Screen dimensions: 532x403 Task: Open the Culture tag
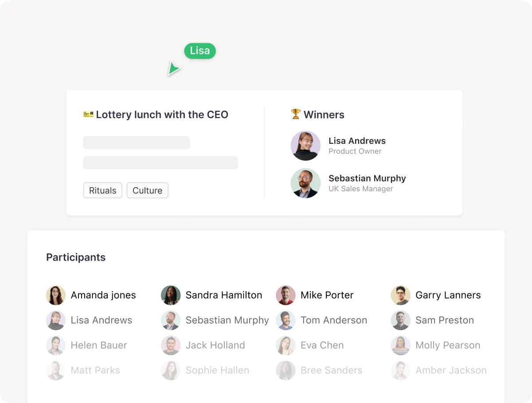147,190
